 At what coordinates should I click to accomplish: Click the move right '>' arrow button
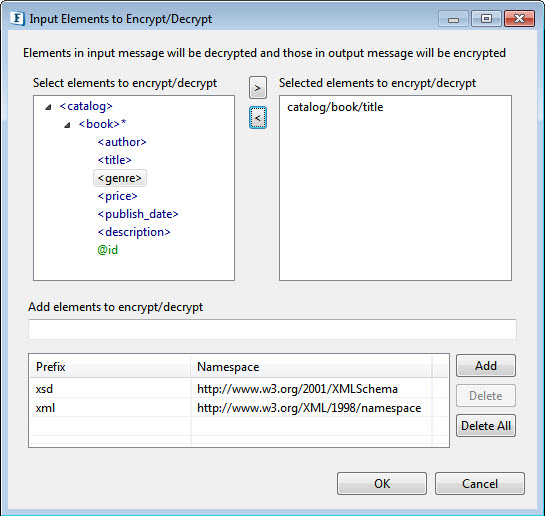(258, 88)
